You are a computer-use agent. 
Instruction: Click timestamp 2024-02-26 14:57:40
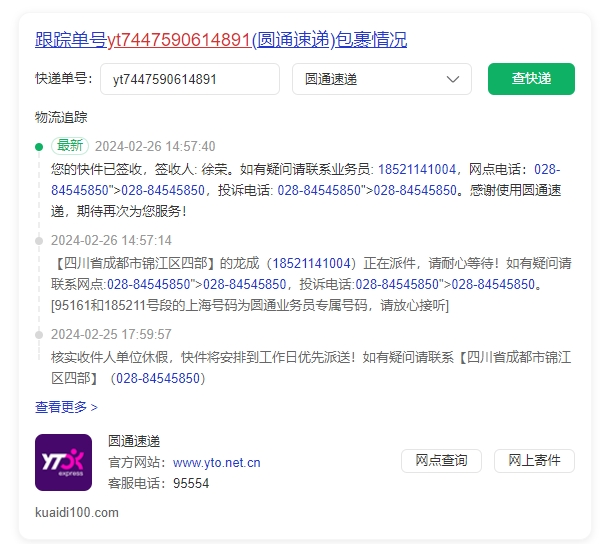[x=155, y=146]
